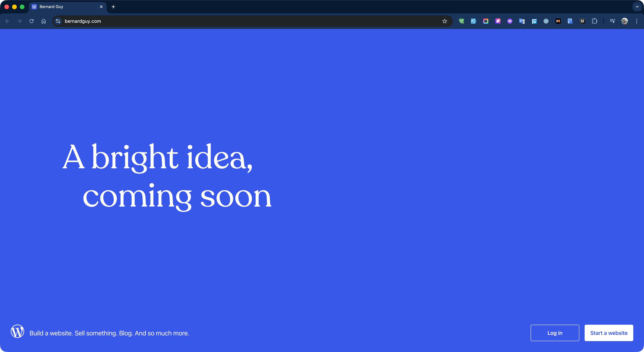Expand the tab search chevron
The image size is (644, 352).
pos(637,7)
